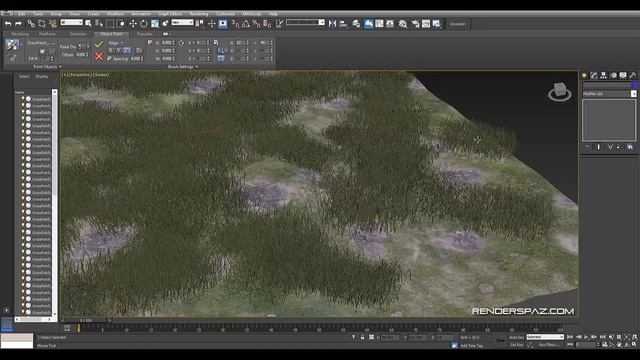This screenshot has width=640, height=360.
Task: Open the GrassPatch object list dropdown
Action: (x=41, y=43)
